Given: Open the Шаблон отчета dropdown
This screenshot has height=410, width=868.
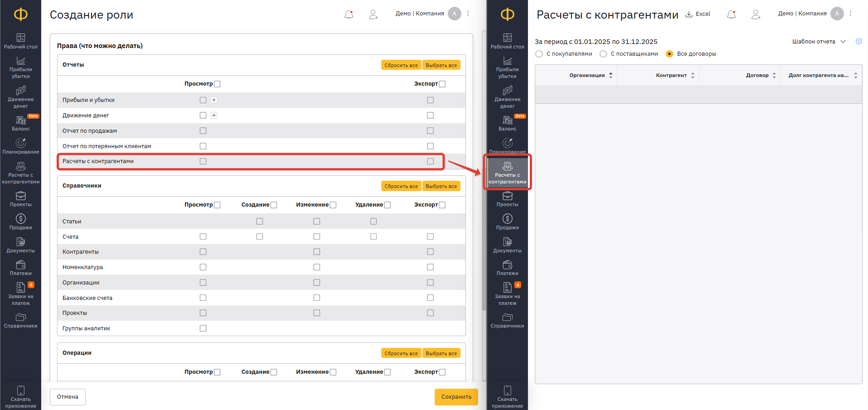Looking at the screenshot, I should 819,42.
